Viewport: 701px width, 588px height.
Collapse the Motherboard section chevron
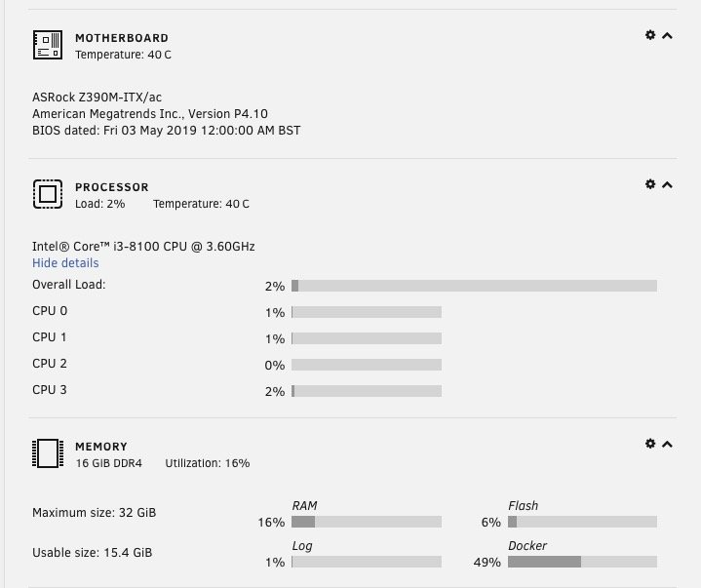tap(667, 36)
